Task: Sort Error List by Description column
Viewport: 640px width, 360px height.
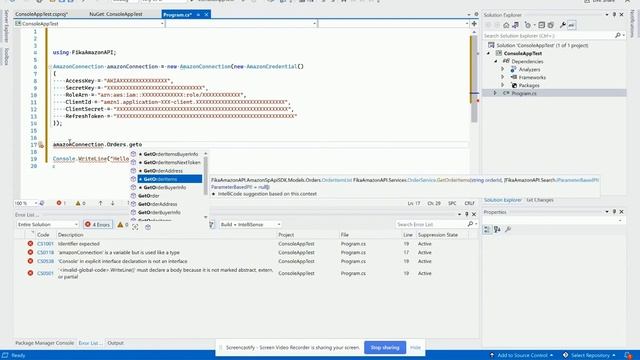Action: [x=71, y=235]
